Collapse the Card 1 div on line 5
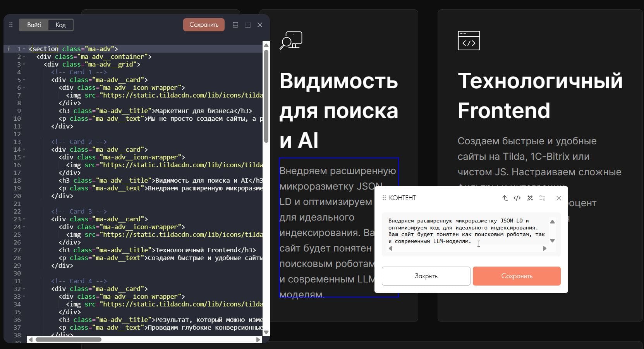 pos(24,80)
